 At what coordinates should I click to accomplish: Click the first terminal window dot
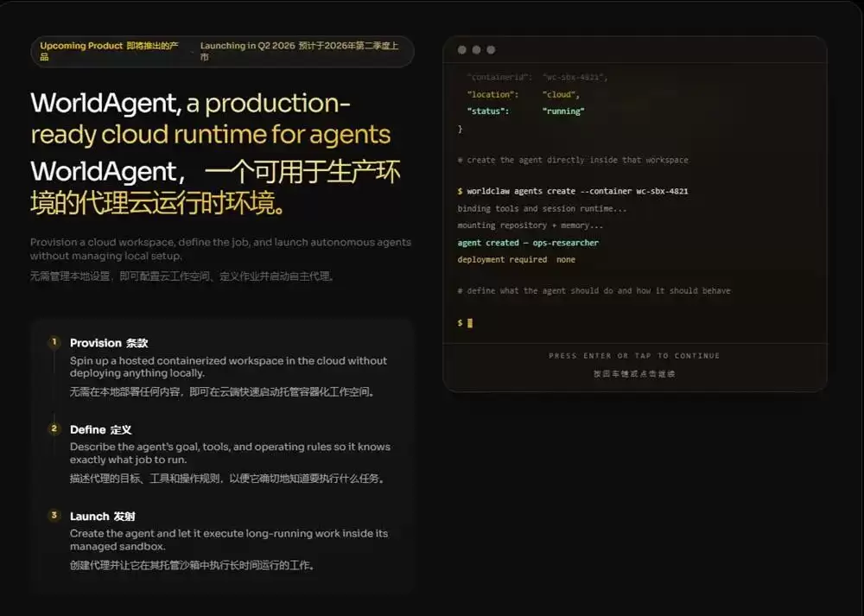point(461,49)
